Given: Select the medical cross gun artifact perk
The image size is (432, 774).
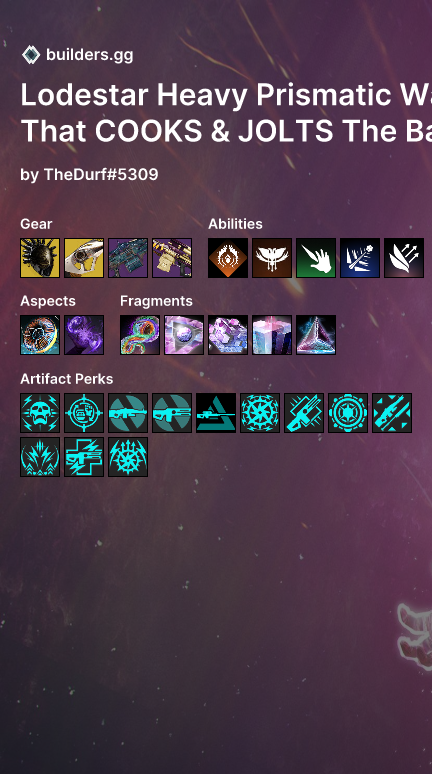Looking at the screenshot, I should pos(84,457).
